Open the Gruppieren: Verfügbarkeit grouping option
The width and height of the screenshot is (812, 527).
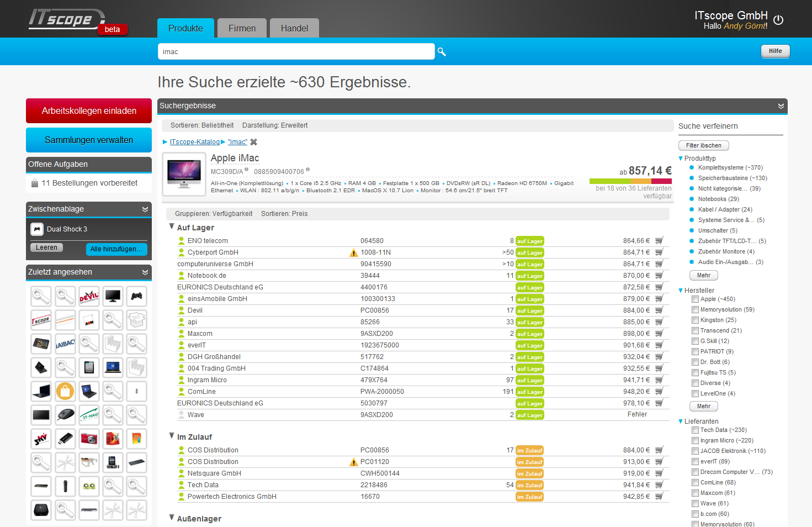tap(214, 214)
